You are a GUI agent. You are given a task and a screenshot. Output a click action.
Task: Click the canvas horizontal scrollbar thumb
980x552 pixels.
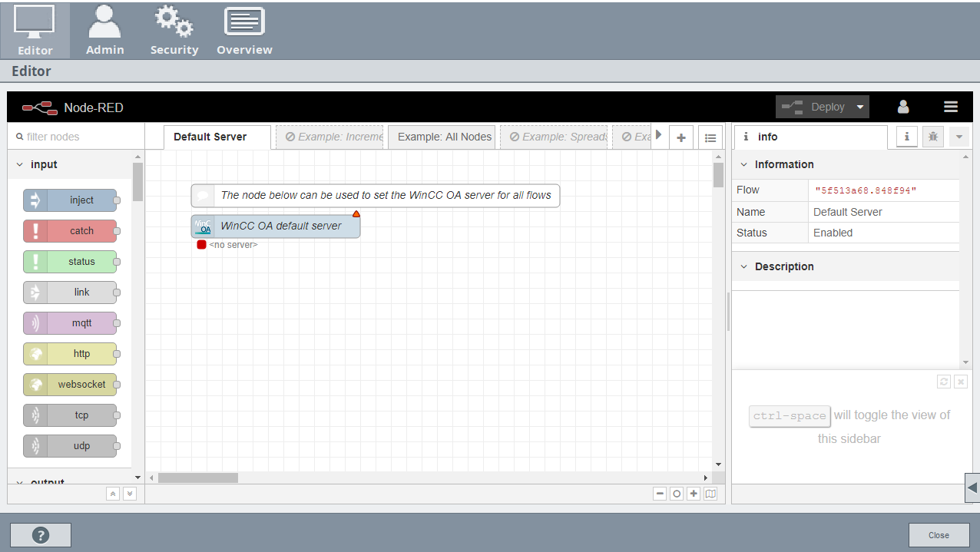pos(198,478)
